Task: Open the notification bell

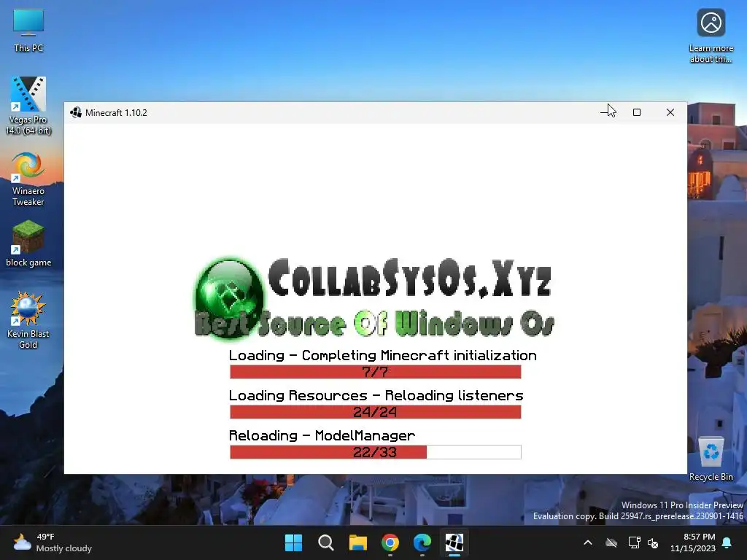Action: point(727,542)
